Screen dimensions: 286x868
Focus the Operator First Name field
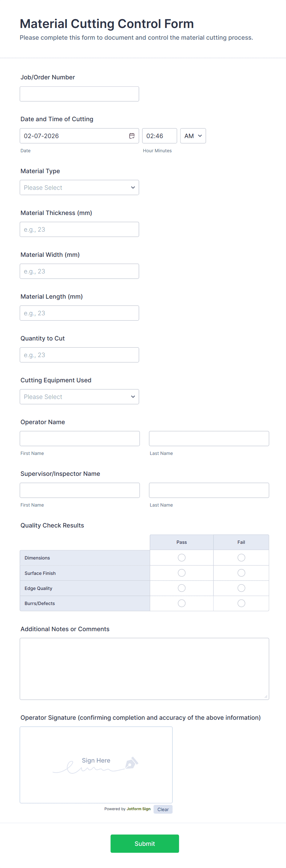pyautogui.click(x=80, y=438)
